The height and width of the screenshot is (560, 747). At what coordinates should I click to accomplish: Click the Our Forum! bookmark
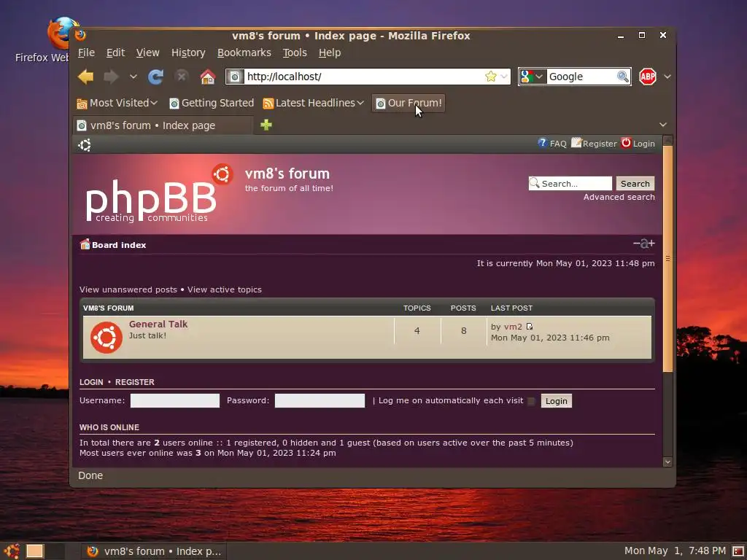pos(409,103)
